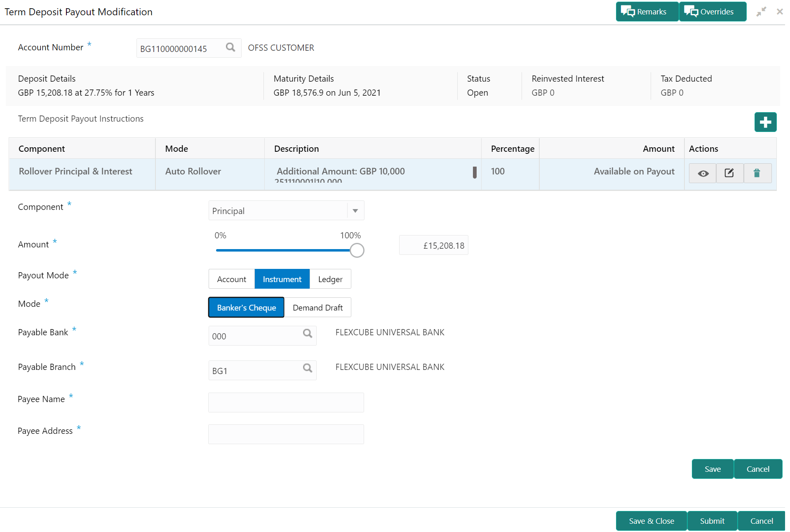Viewport: 790px width, 532px height.
Task: Click the Amount percentage slider handle
Action: tap(357, 250)
